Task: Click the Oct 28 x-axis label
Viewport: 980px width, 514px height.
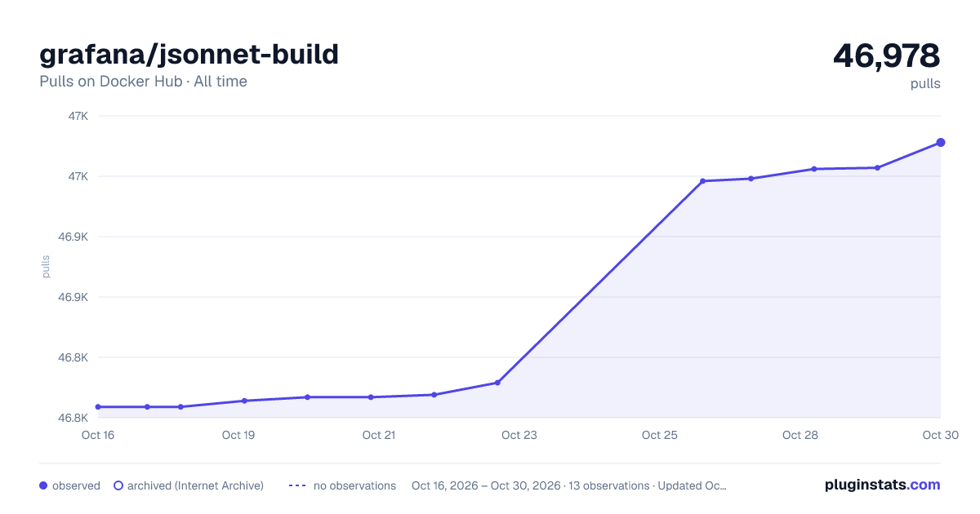Action: coord(800,435)
